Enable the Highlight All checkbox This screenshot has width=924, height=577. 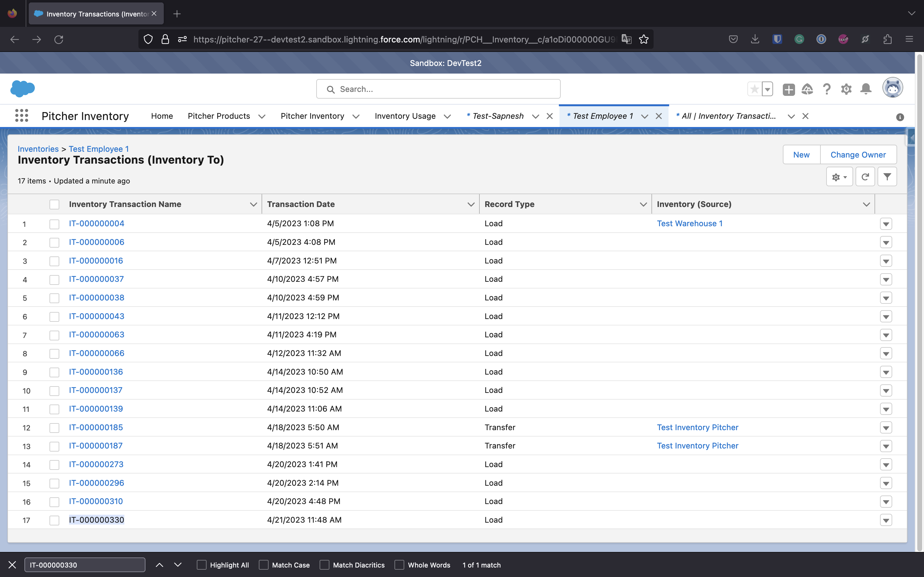click(202, 565)
